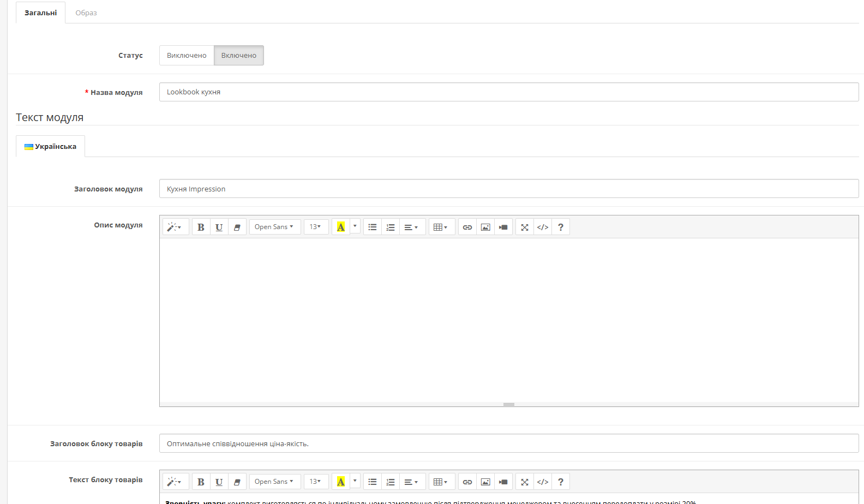
Task: Select the Українська language tab
Action: 50,146
